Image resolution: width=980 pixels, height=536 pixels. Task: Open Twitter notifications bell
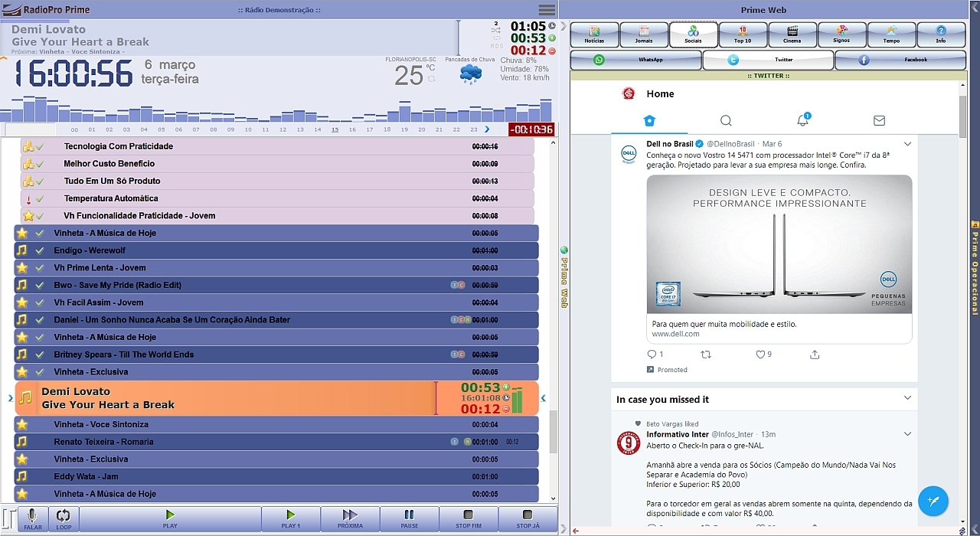tap(803, 120)
